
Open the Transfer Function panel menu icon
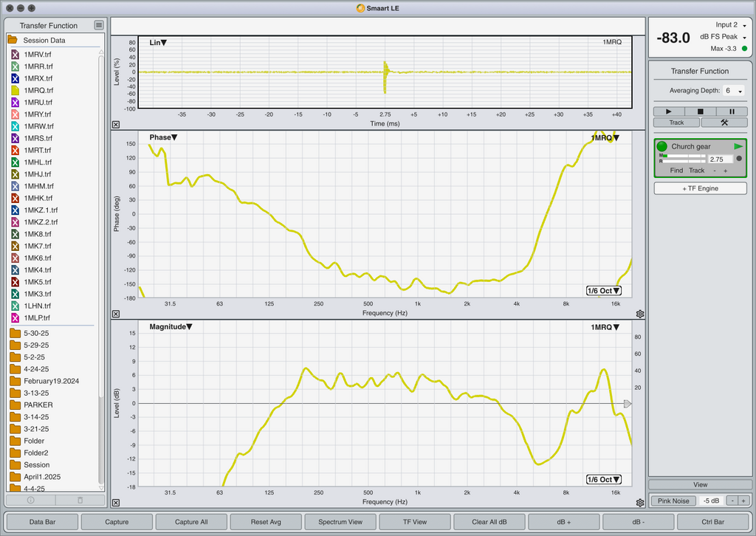(99, 25)
